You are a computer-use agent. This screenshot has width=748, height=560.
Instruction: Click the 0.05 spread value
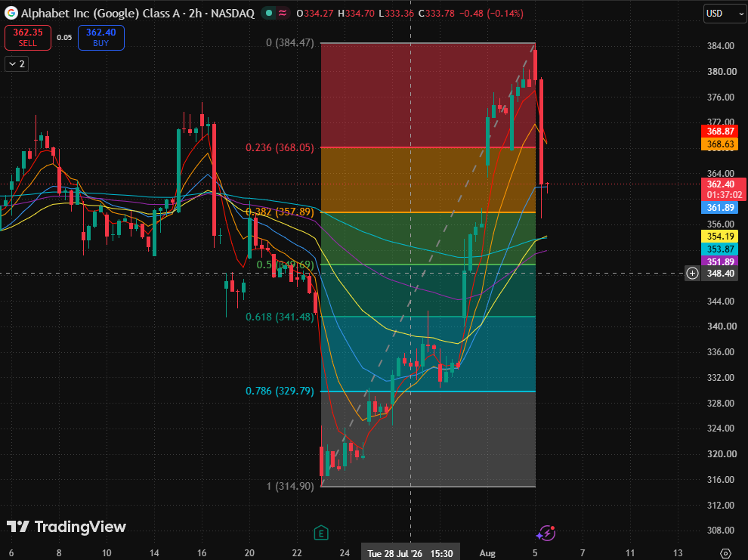(x=64, y=38)
